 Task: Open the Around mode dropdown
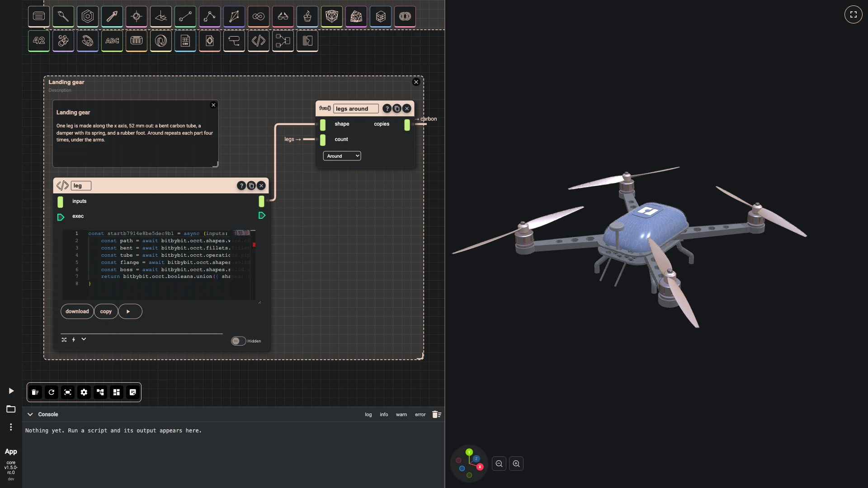pyautogui.click(x=342, y=156)
